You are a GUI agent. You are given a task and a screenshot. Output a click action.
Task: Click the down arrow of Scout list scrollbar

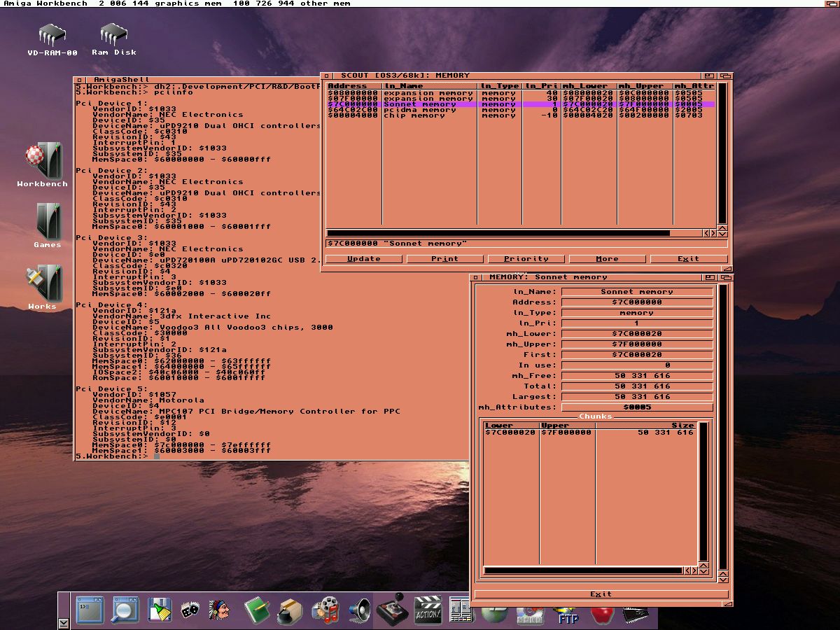[x=722, y=233]
